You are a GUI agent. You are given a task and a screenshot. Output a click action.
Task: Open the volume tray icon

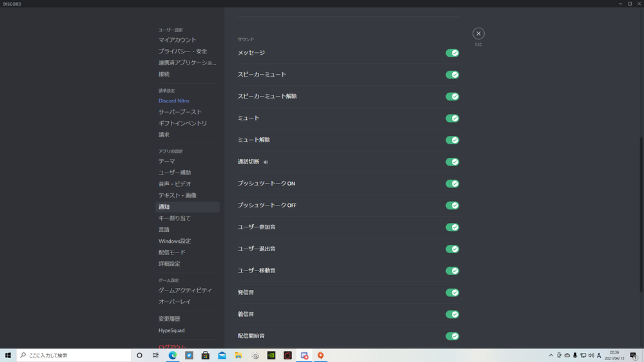pyautogui.click(x=591, y=356)
